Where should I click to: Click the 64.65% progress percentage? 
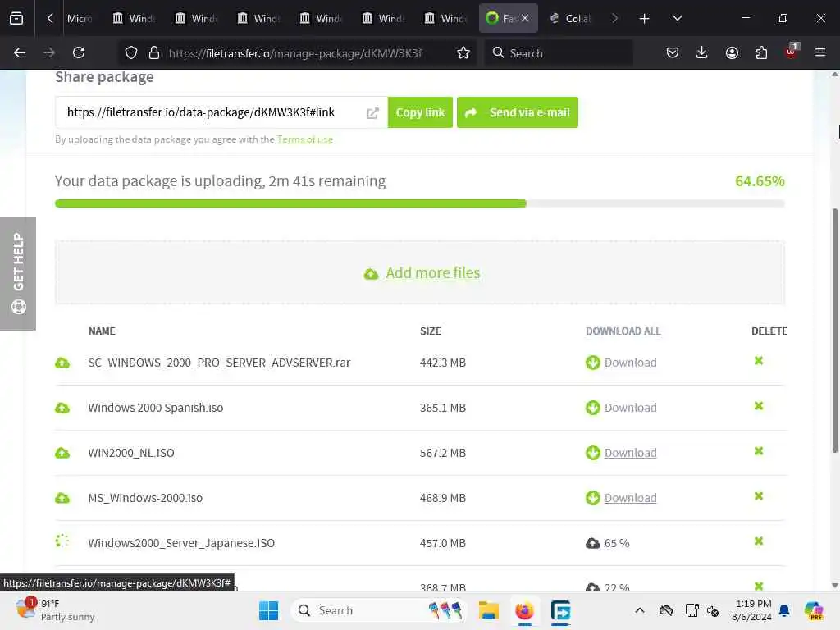point(760,181)
